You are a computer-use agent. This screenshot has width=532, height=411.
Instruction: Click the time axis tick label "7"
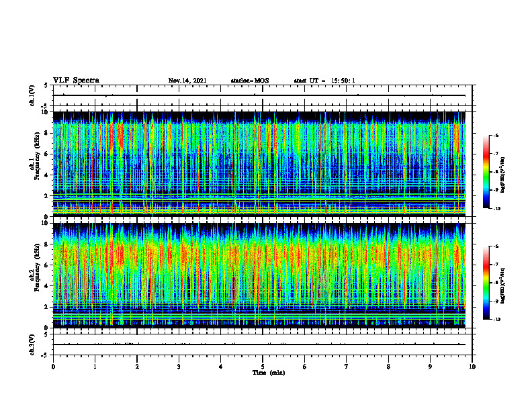click(x=347, y=367)
